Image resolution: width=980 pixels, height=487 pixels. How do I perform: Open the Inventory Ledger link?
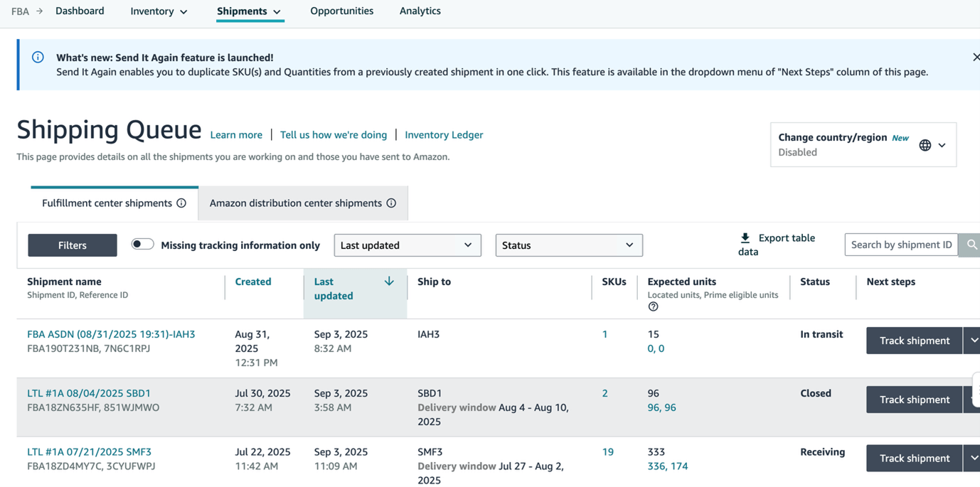click(444, 135)
